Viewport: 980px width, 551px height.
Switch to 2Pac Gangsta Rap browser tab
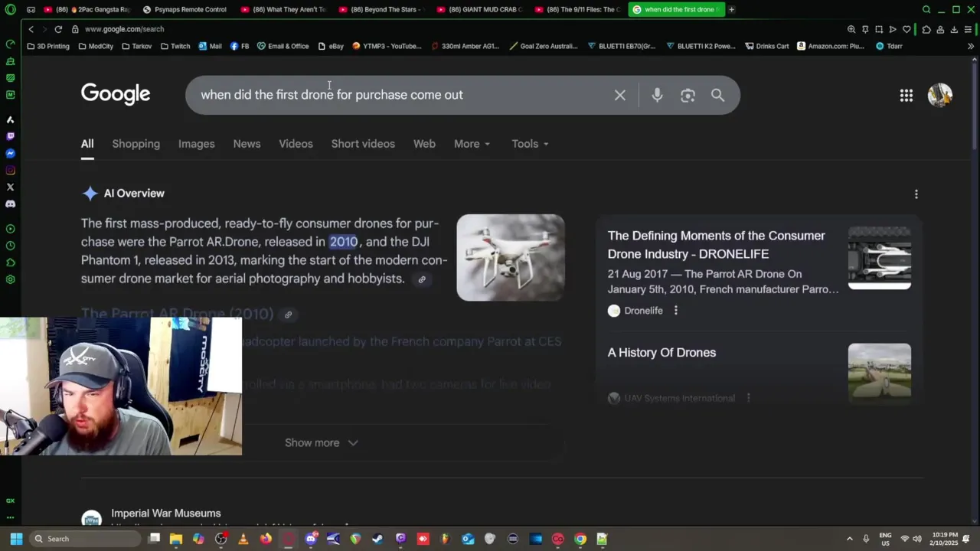coord(87,9)
